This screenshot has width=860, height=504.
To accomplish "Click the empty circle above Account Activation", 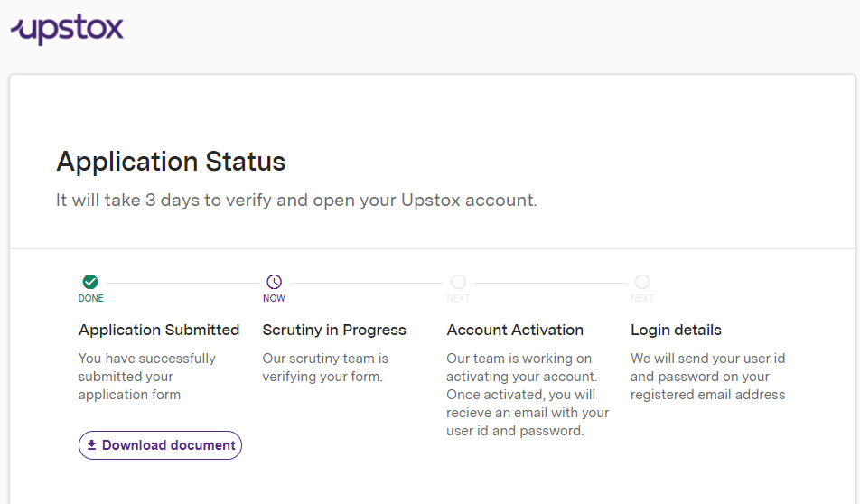I will coord(458,282).
